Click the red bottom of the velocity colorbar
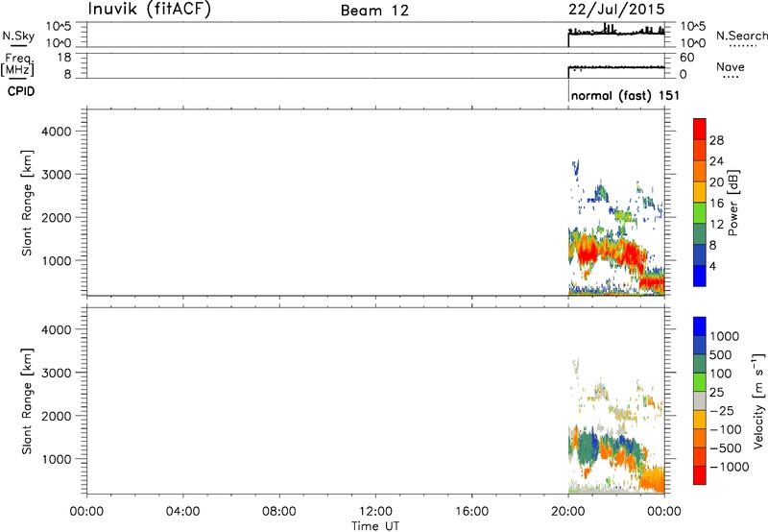The height and width of the screenshot is (532, 768). (700, 475)
